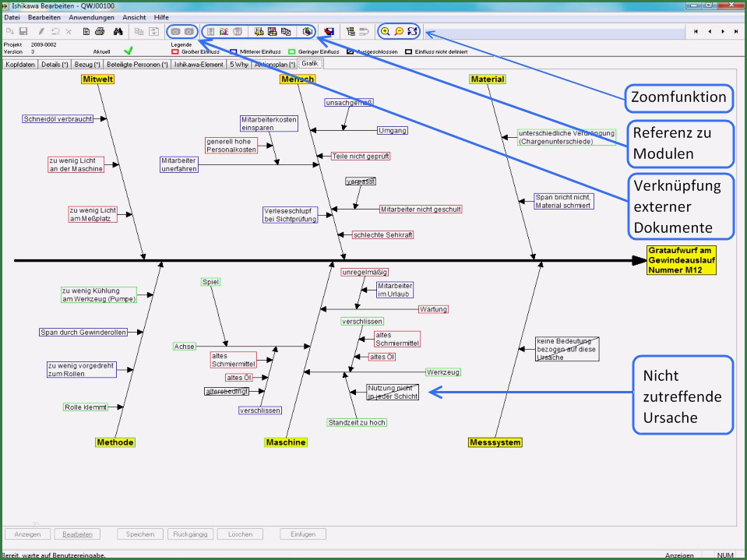The image size is (747, 560).
Task: Click the zoom in magnifier icon
Action: click(385, 32)
